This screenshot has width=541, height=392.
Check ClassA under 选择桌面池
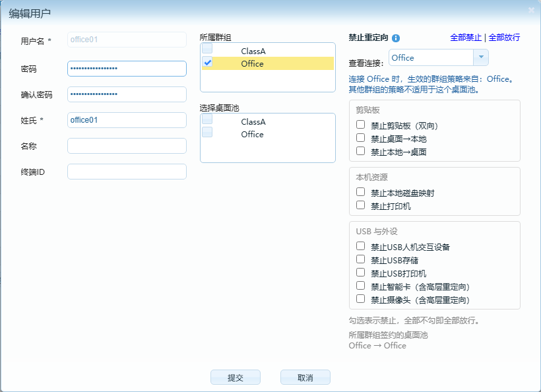tap(207, 119)
